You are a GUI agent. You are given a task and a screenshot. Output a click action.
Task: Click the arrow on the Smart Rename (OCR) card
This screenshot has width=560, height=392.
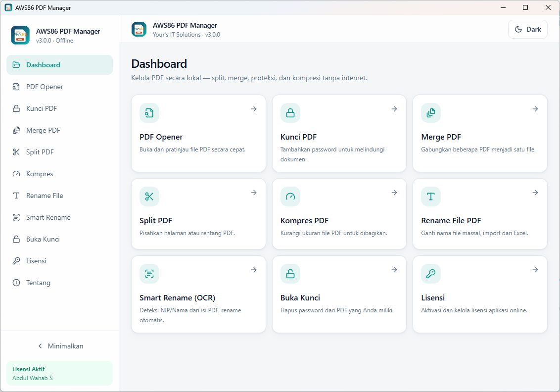click(x=254, y=270)
